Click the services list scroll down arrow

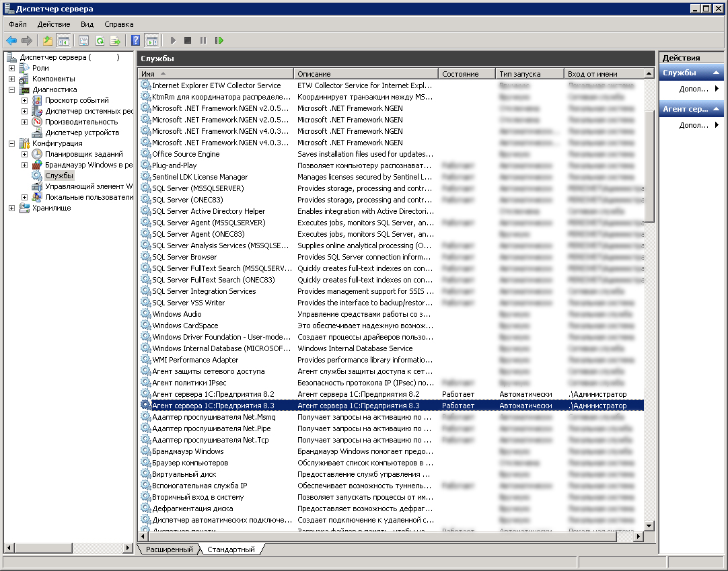[x=649, y=526]
